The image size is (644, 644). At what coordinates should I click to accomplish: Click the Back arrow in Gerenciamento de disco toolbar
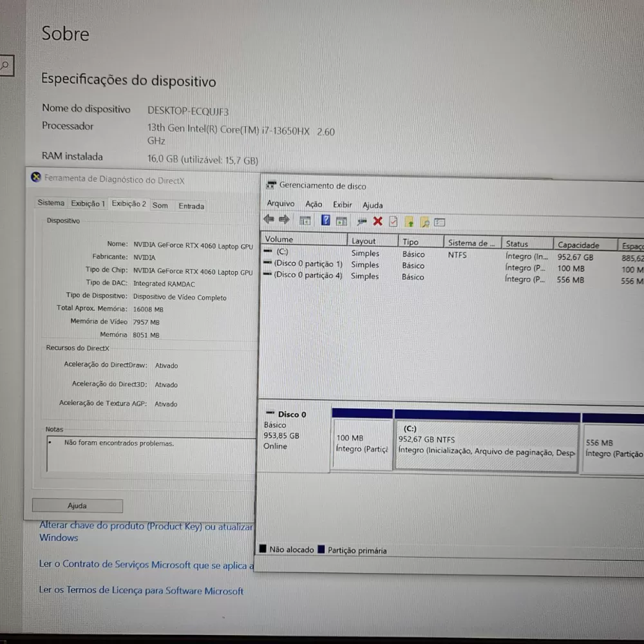269,220
